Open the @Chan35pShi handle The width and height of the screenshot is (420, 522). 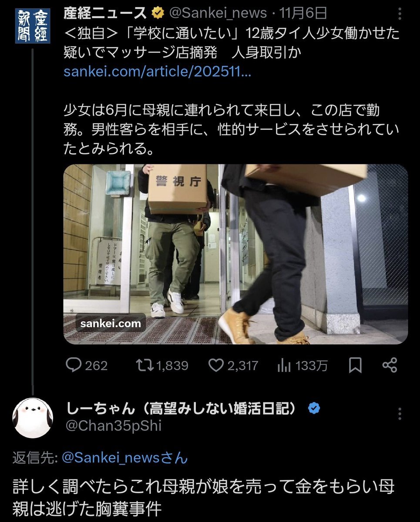coord(114,426)
